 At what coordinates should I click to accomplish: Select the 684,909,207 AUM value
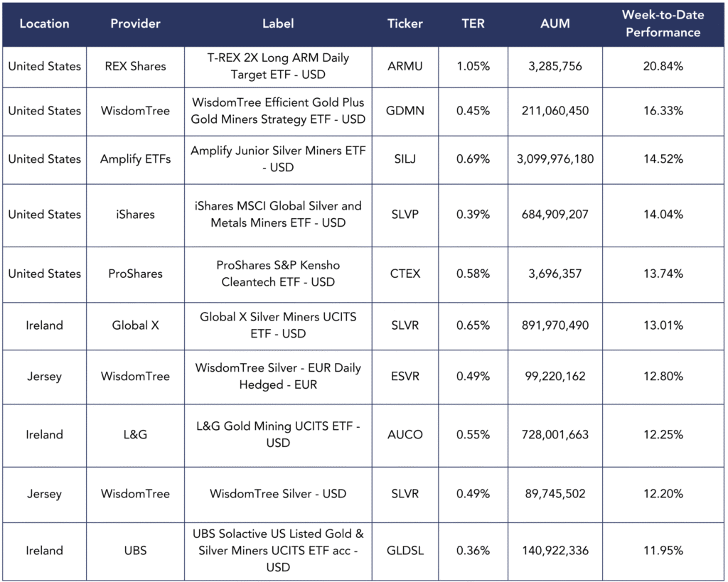click(x=555, y=214)
